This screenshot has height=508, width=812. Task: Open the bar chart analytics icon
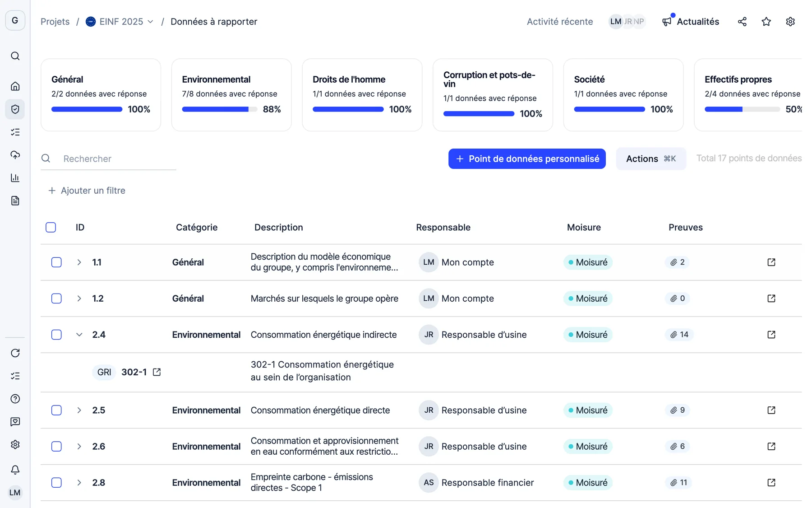coord(15,178)
